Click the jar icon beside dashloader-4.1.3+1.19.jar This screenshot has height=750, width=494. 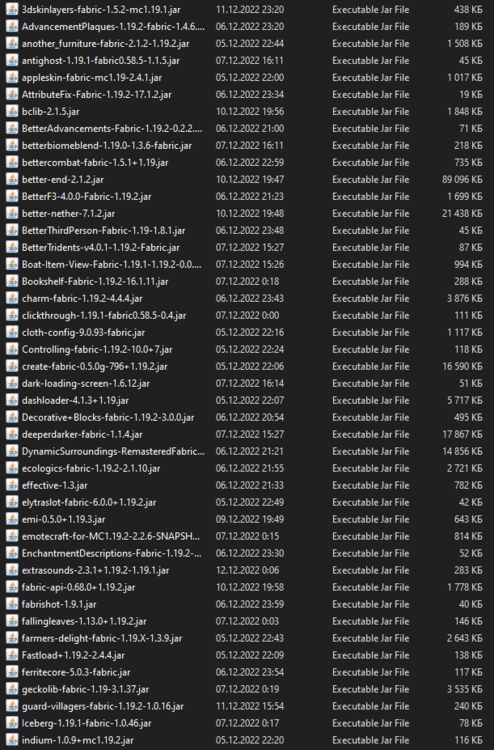click(x=12, y=400)
